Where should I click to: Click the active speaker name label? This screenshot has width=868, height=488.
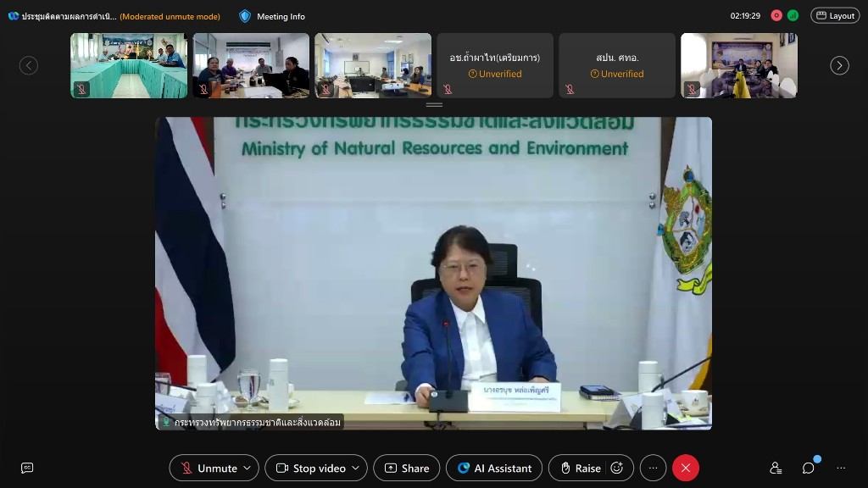click(252, 422)
